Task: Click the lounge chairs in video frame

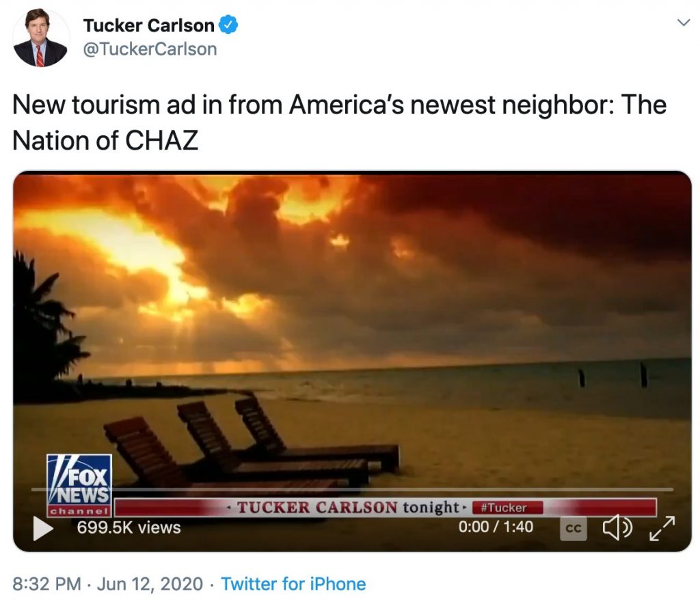Action: (252, 441)
